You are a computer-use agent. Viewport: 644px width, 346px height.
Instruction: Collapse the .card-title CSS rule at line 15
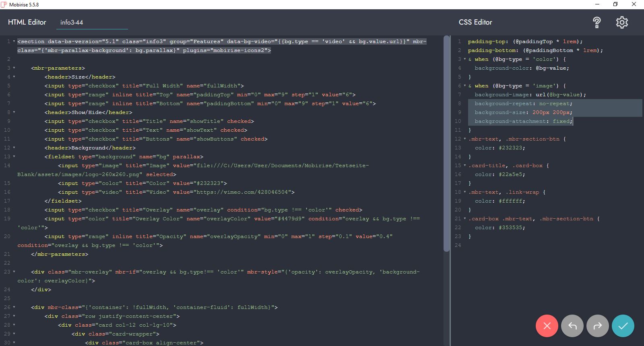tap(465, 166)
